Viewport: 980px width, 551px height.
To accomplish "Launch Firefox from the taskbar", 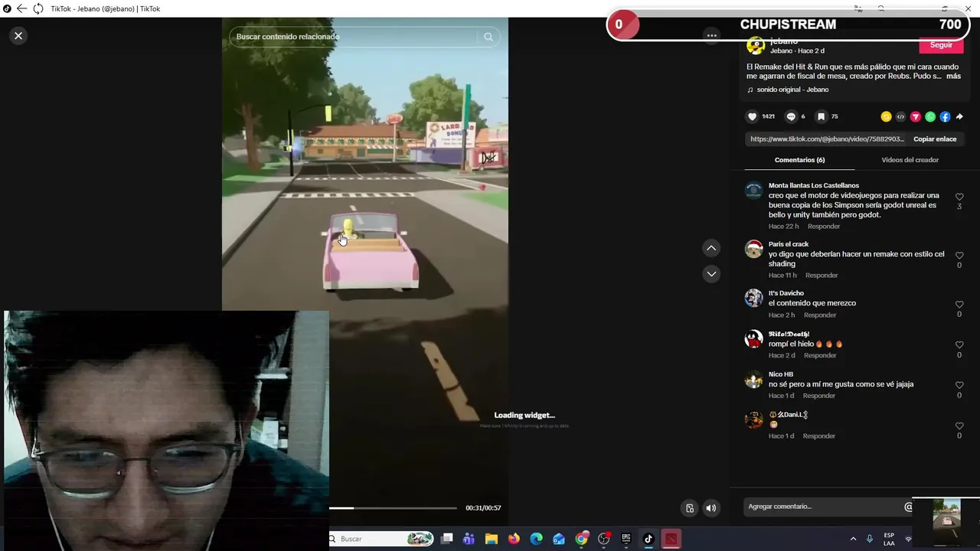I will point(514,539).
